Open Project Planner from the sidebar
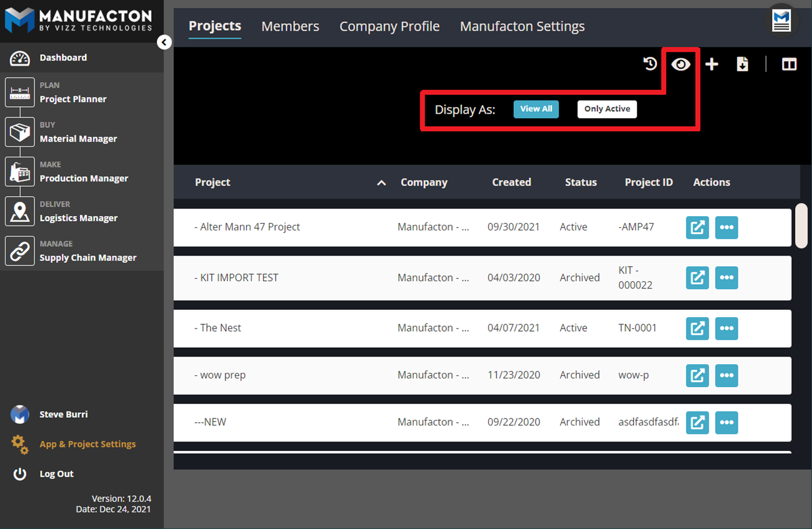Image resolution: width=812 pixels, height=529 pixels. pos(73,99)
